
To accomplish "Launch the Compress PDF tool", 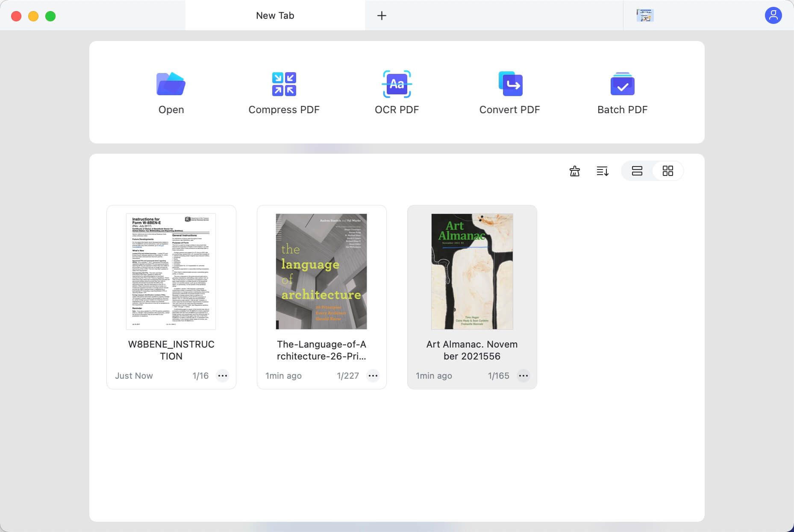I will 284,84.
